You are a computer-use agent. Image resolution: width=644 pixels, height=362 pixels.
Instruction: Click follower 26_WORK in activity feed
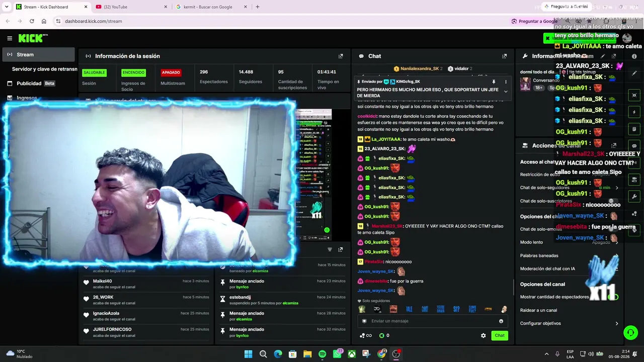[103, 297]
